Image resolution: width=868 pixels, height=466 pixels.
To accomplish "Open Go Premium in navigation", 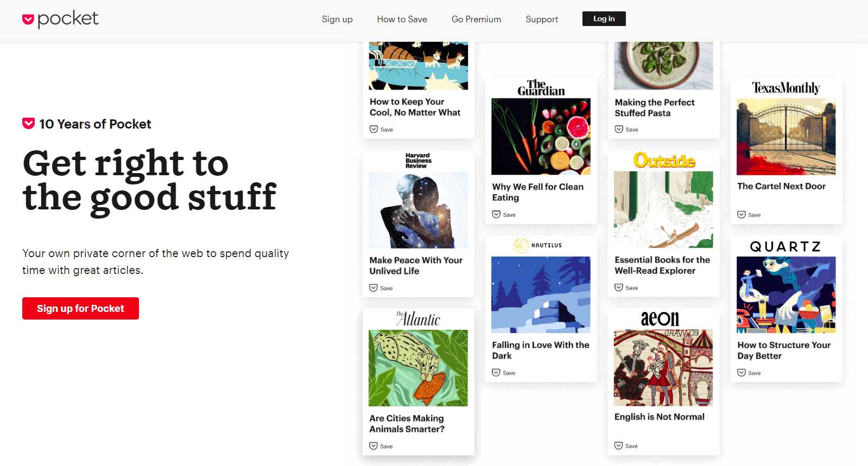I will click(x=476, y=20).
